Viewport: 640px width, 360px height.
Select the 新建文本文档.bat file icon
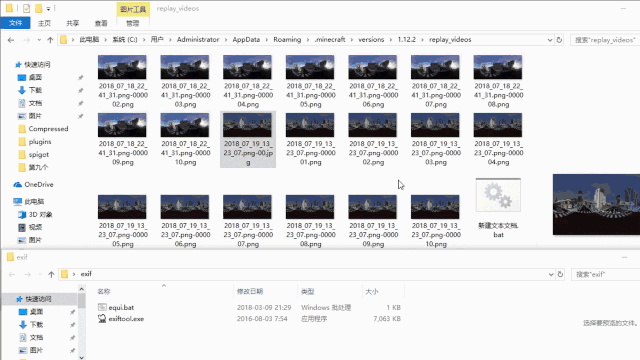coord(498,195)
